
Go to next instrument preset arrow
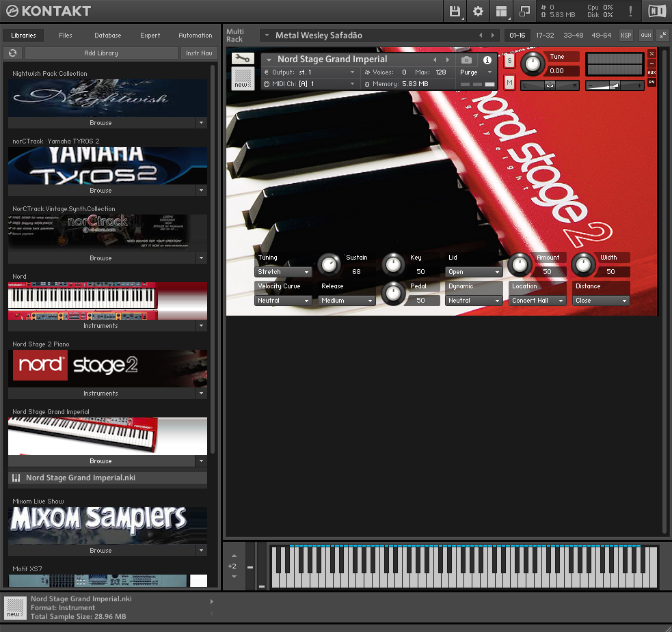coord(447,60)
